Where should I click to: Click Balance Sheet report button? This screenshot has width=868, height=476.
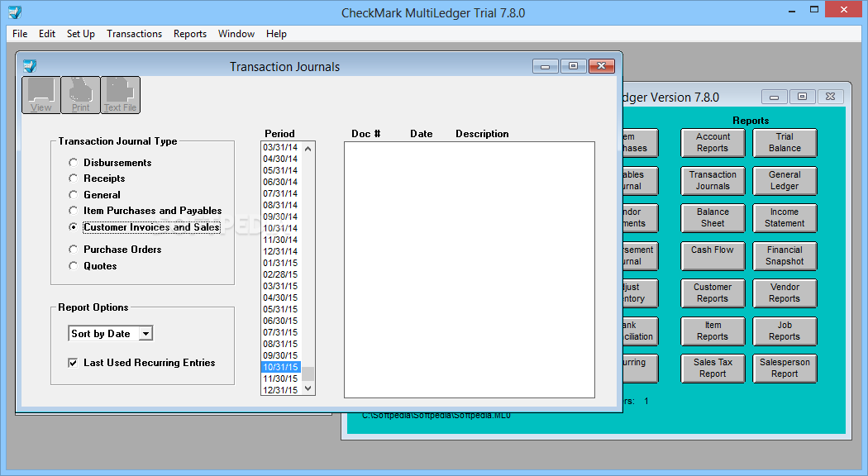pyautogui.click(x=713, y=218)
